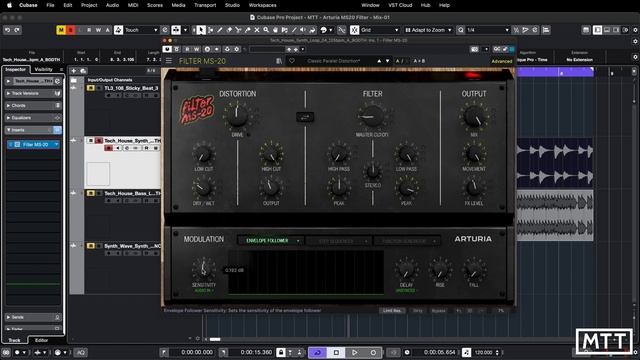The width and height of the screenshot is (640, 360).
Task: Toggle the left zone visibility button
Action: [x=597, y=30]
